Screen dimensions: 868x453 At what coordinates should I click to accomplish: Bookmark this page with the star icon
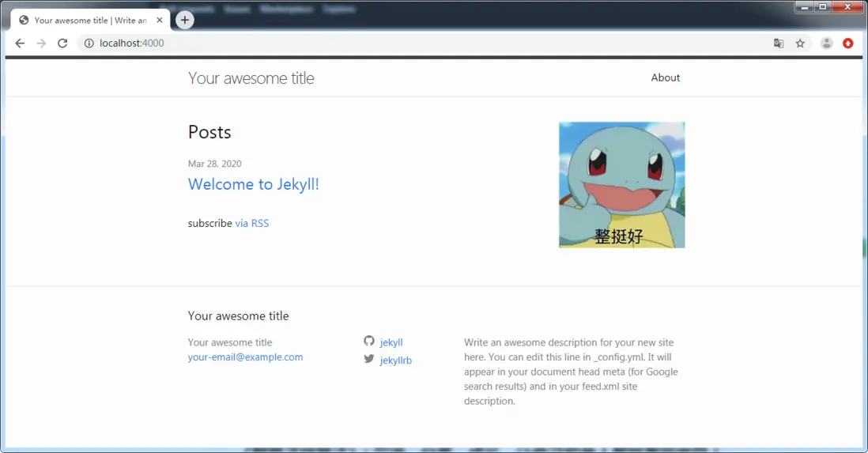tap(800, 43)
